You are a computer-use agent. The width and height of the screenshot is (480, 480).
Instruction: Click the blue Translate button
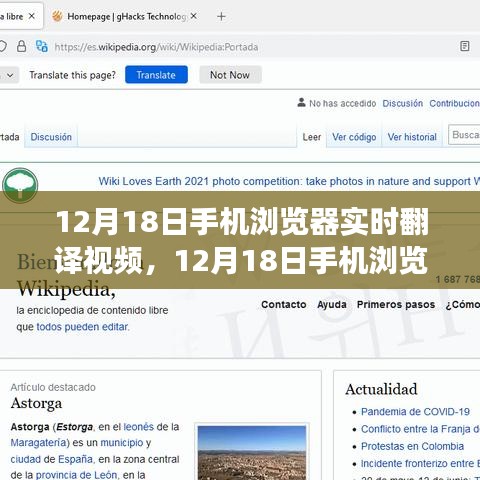(156, 75)
